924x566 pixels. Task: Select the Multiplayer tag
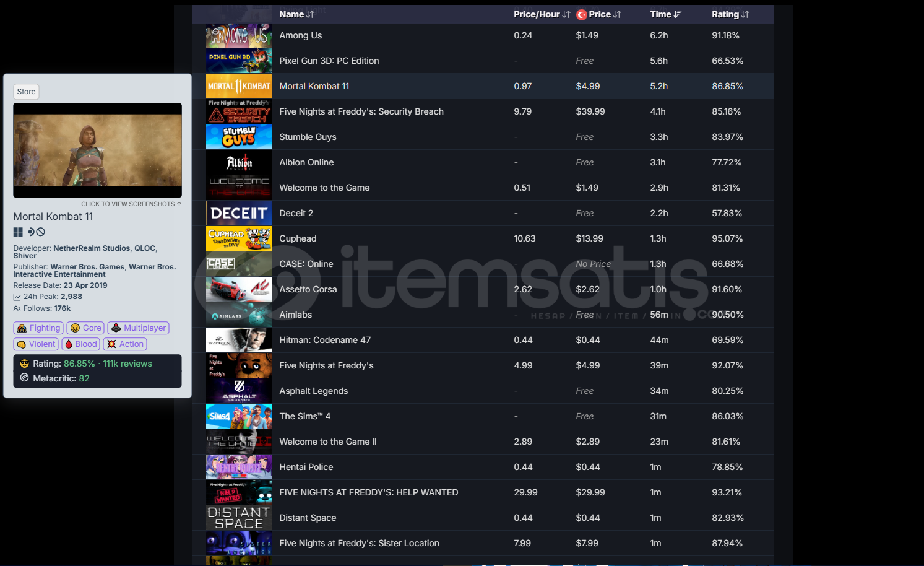[139, 328]
